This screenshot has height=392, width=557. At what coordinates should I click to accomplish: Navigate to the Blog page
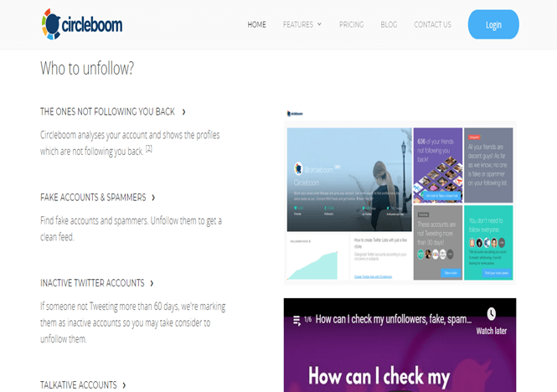pyautogui.click(x=389, y=24)
